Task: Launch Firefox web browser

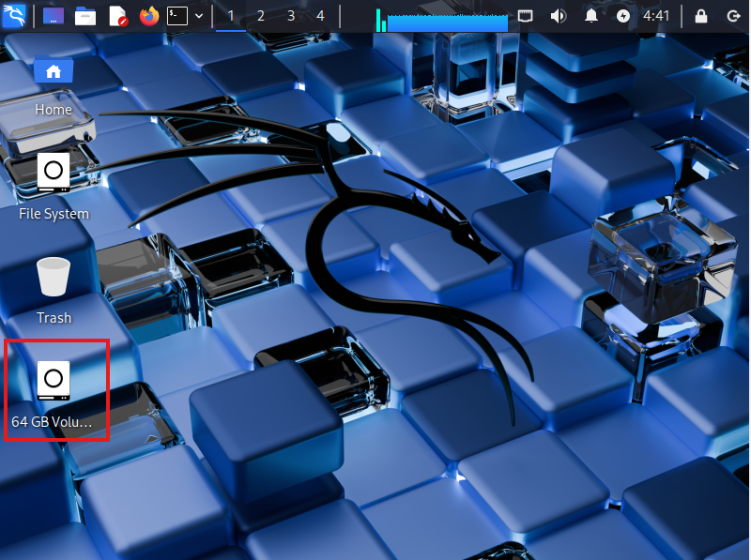Action: tap(148, 16)
